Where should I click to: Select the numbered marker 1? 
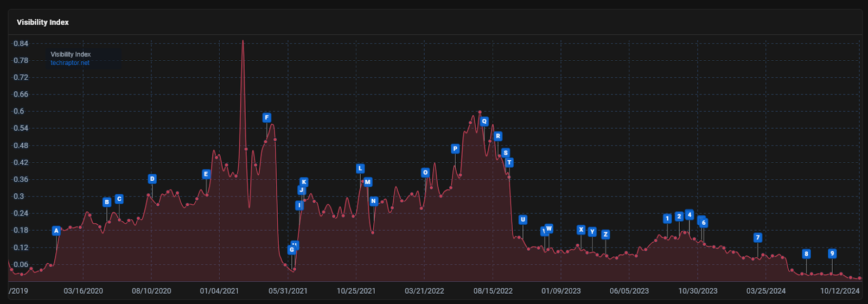click(x=667, y=219)
